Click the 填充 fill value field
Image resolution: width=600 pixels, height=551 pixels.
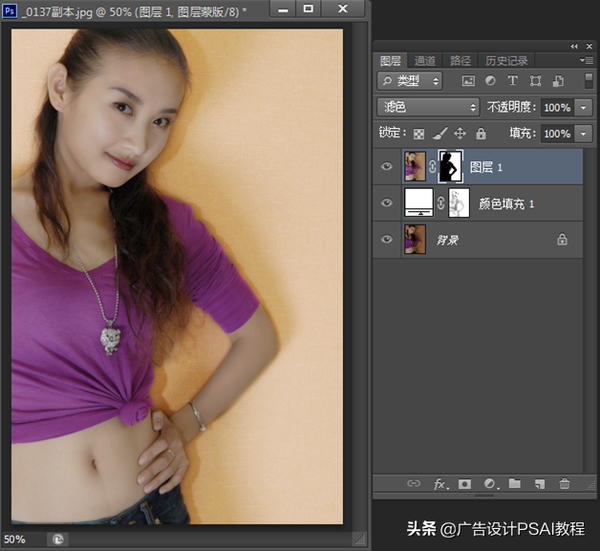(557, 133)
